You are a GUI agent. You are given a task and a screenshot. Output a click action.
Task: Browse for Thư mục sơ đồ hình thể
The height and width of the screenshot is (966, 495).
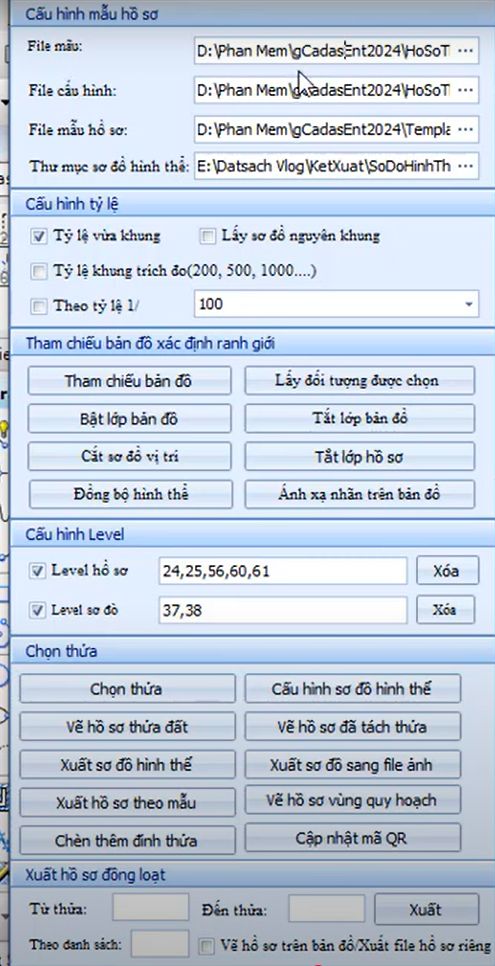467,166
